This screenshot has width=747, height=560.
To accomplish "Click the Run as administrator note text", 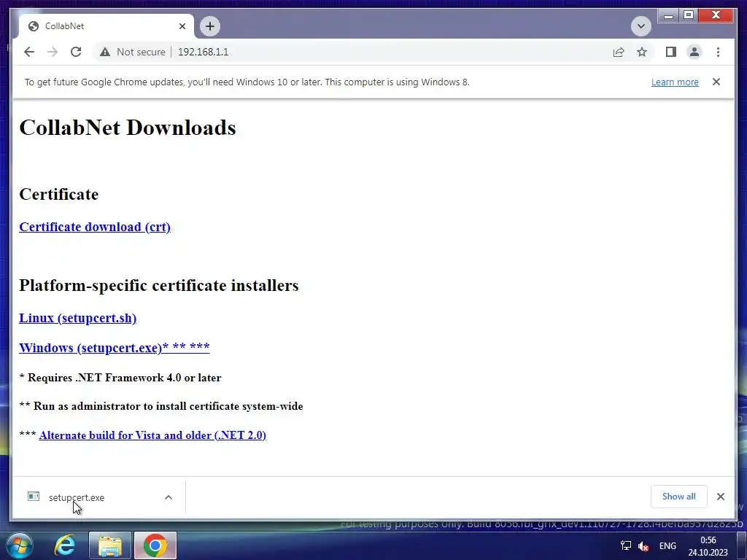I will click(161, 406).
